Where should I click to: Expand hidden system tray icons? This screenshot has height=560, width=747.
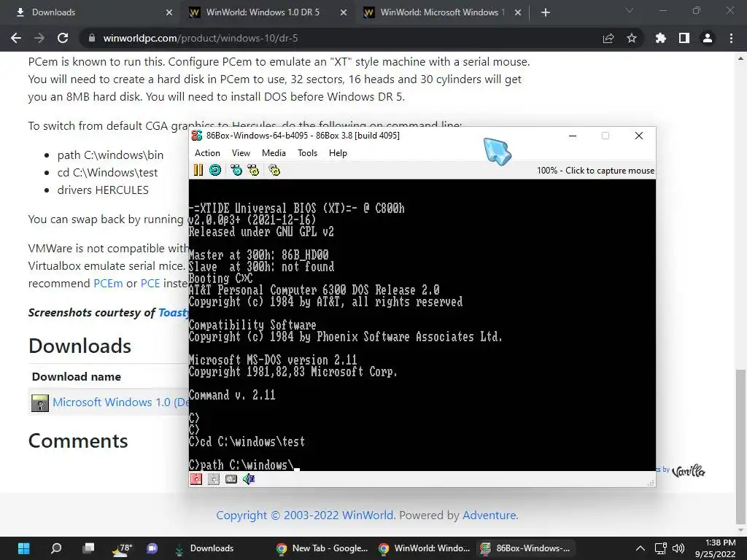640,548
